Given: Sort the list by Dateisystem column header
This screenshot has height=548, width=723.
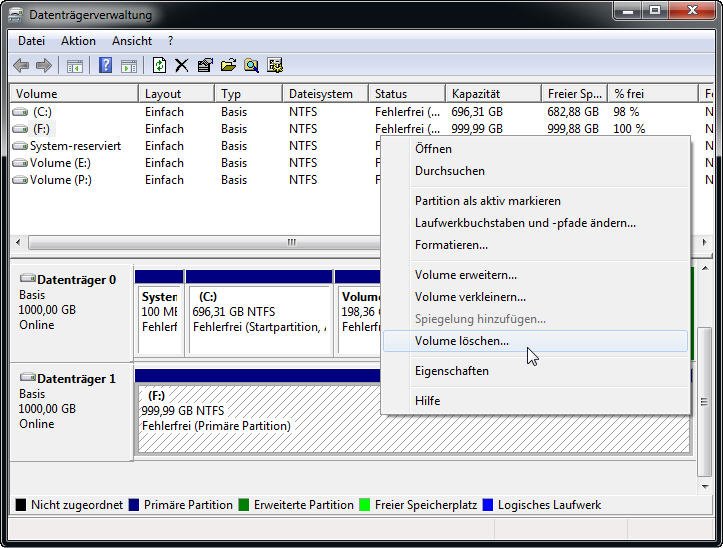Looking at the screenshot, I should point(320,94).
